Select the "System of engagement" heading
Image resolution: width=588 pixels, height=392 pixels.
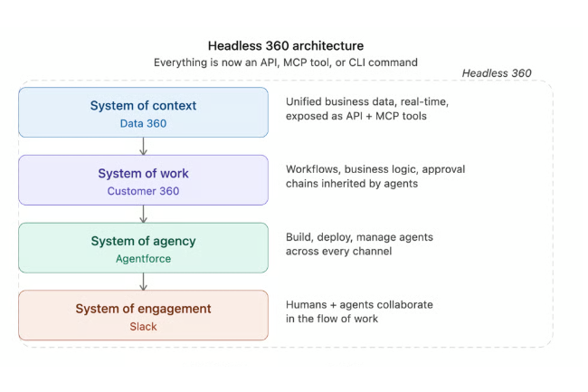click(143, 309)
